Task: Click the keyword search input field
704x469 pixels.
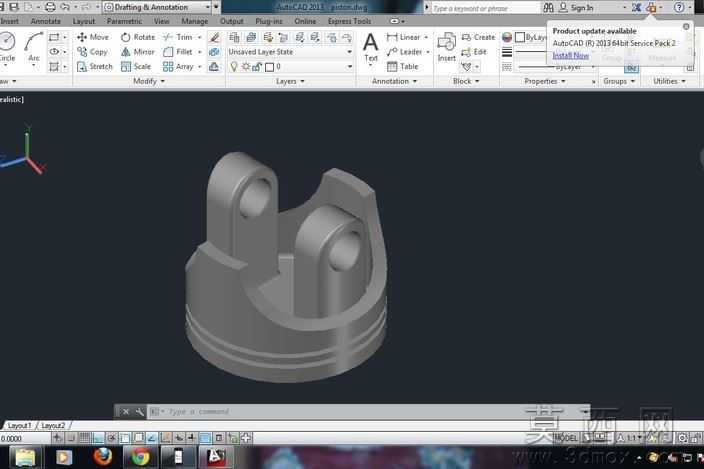Action: coord(485,8)
